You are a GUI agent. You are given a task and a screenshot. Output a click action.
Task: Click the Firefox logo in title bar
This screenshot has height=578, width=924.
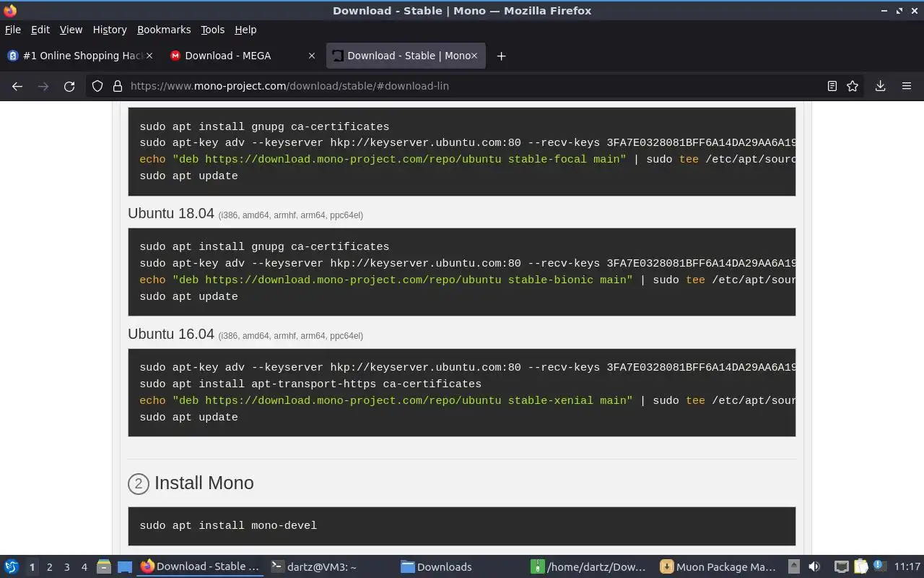(x=10, y=10)
